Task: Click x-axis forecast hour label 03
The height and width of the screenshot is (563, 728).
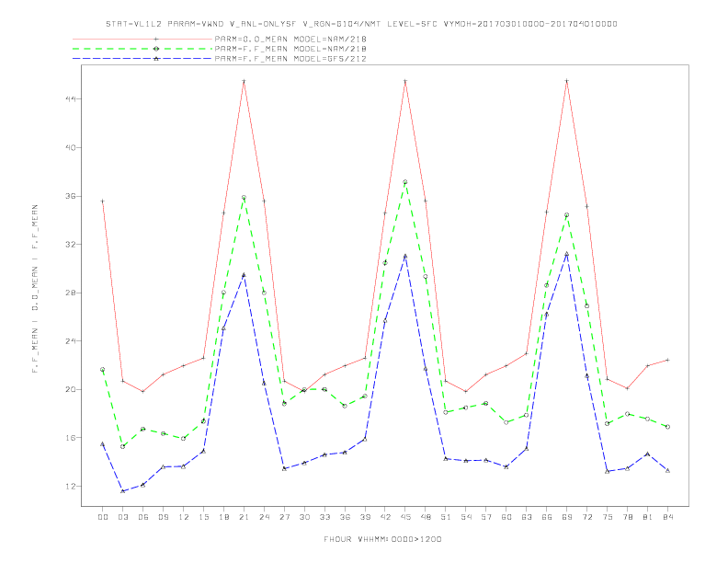Action: pos(122,517)
